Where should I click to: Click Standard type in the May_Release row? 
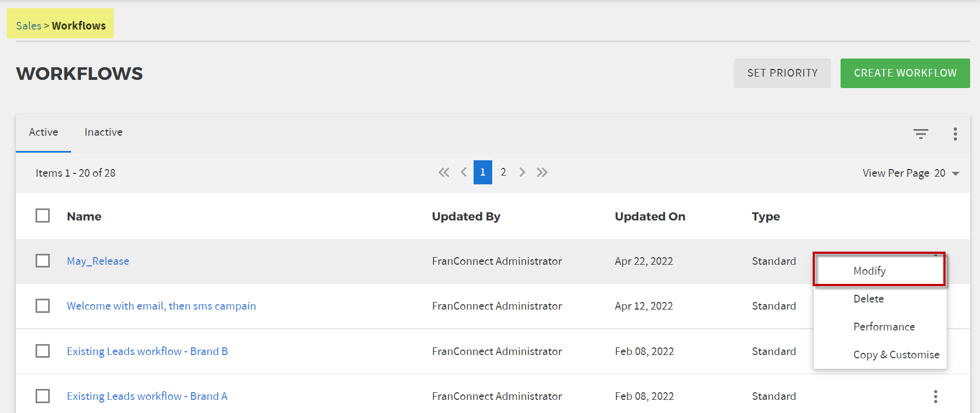pyautogui.click(x=774, y=261)
